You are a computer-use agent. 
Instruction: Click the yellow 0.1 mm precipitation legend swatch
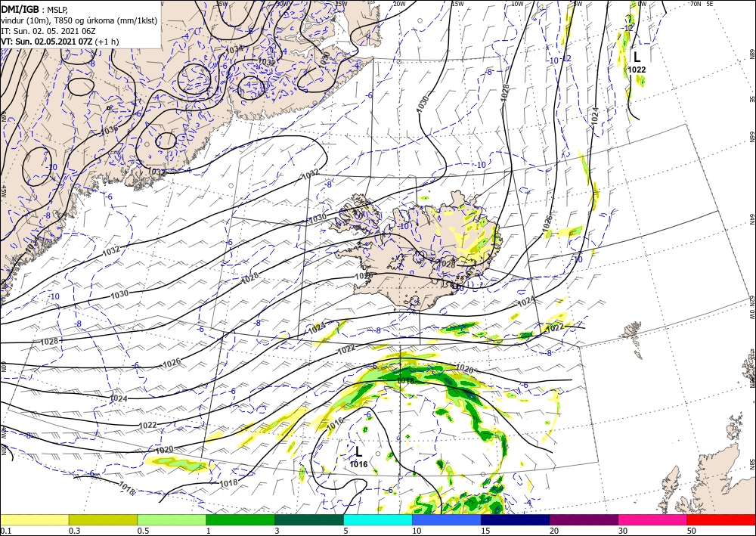[34, 519]
